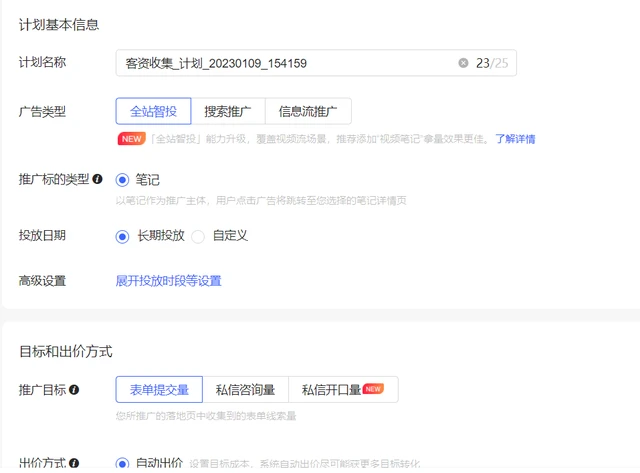Click the 计划名称 text input field
The height and width of the screenshot is (473, 640).
pos(280,63)
